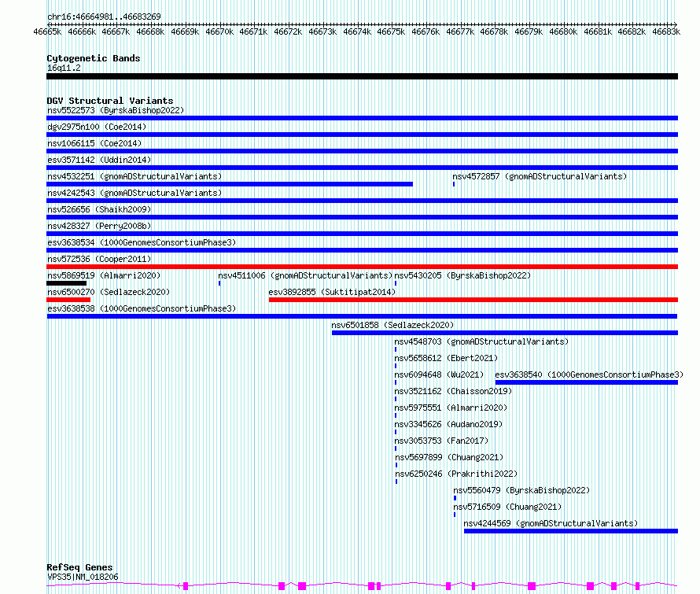Click the 46680k ruler tick label
The width and height of the screenshot is (700, 594).
click(563, 31)
